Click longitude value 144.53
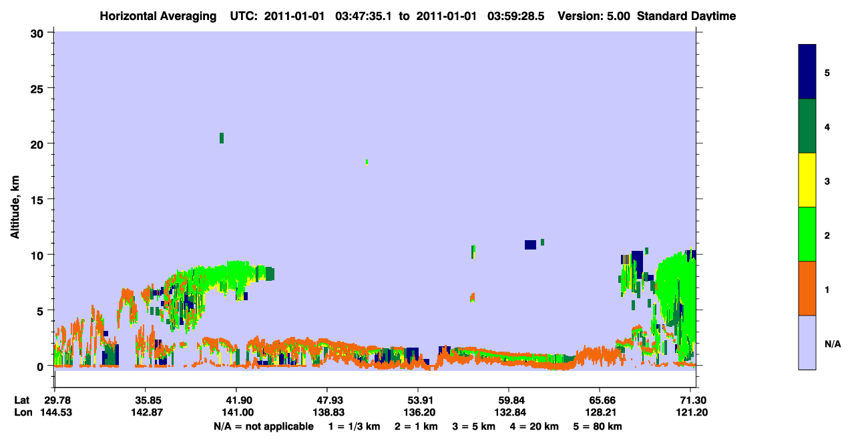This screenshot has width=868, height=445. click(x=55, y=412)
